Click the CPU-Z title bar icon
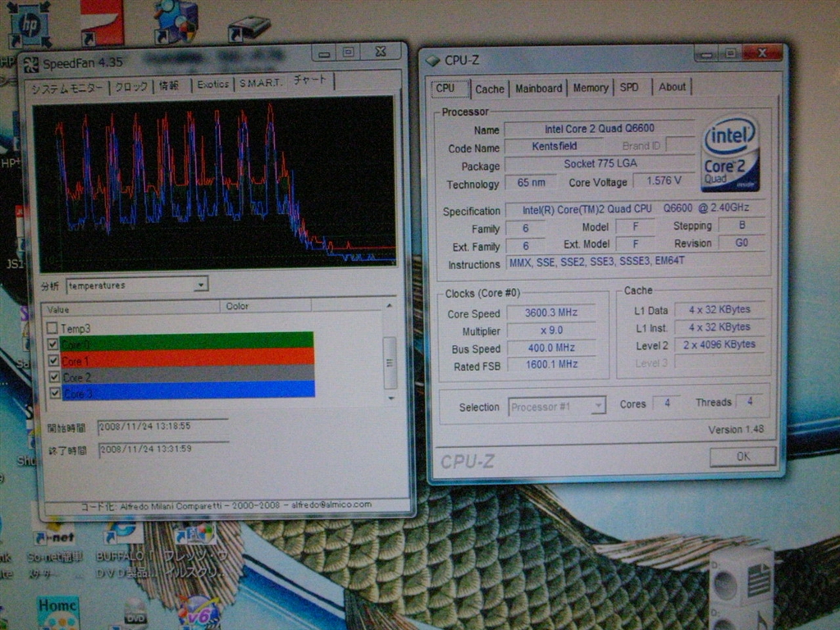The width and height of the screenshot is (840, 630). pos(432,60)
